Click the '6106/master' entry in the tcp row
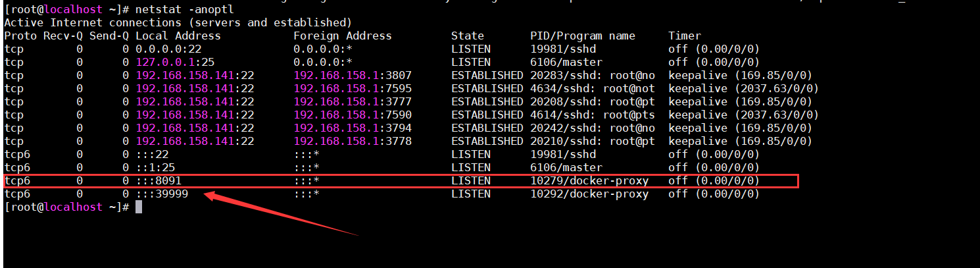This screenshot has width=980, height=268. (x=566, y=63)
